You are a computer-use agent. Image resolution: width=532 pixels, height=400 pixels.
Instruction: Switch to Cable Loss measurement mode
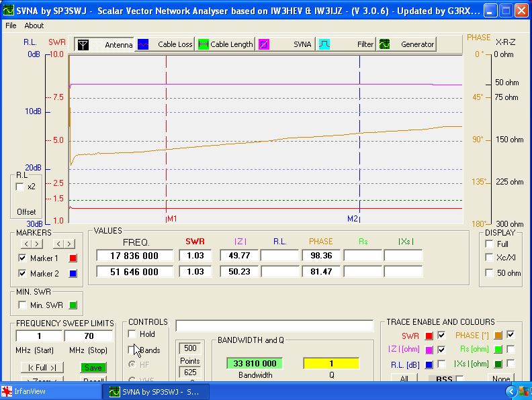pyautogui.click(x=143, y=44)
